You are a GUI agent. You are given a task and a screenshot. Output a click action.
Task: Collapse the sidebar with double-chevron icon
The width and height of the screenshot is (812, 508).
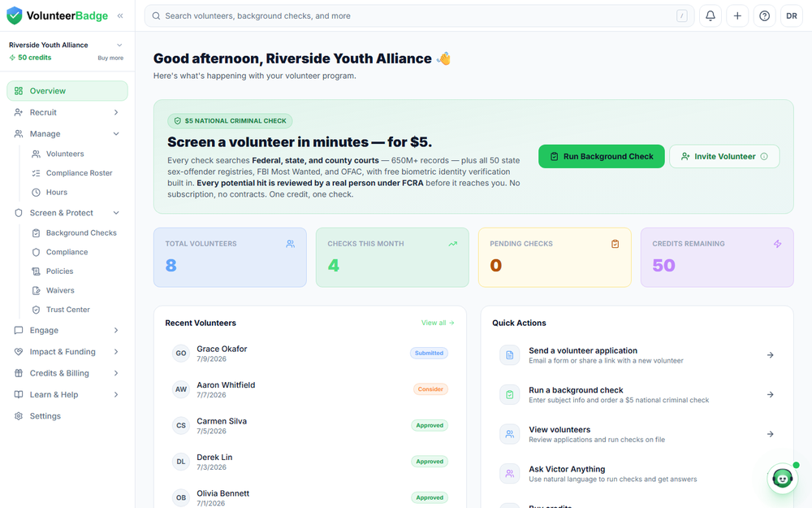(x=120, y=15)
